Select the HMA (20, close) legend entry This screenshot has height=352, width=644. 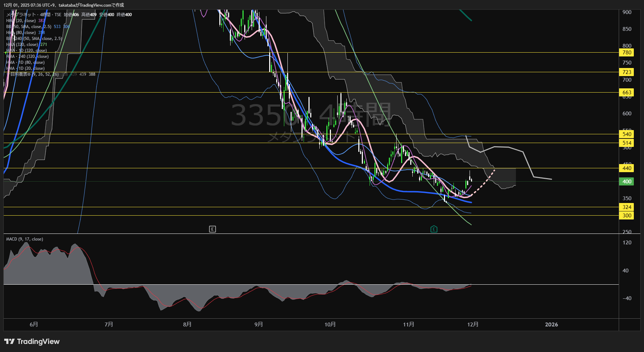(x=21, y=21)
